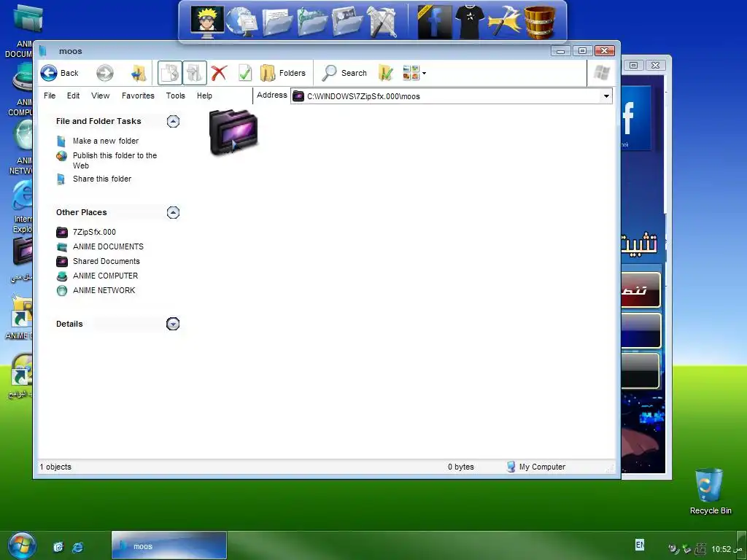The height and width of the screenshot is (560, 747).
Task: Open the Edit menu
Action: 74,96
